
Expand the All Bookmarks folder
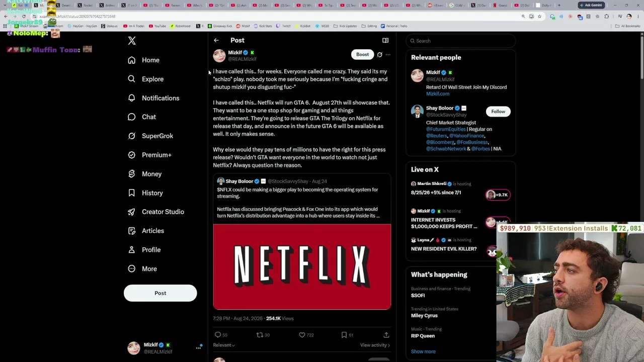(x=628, y=26)
